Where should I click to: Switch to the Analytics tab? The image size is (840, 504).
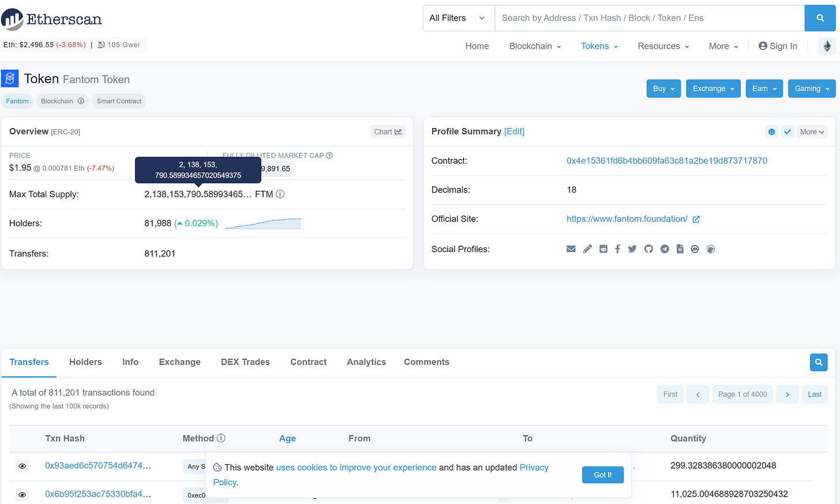point(366,362)
